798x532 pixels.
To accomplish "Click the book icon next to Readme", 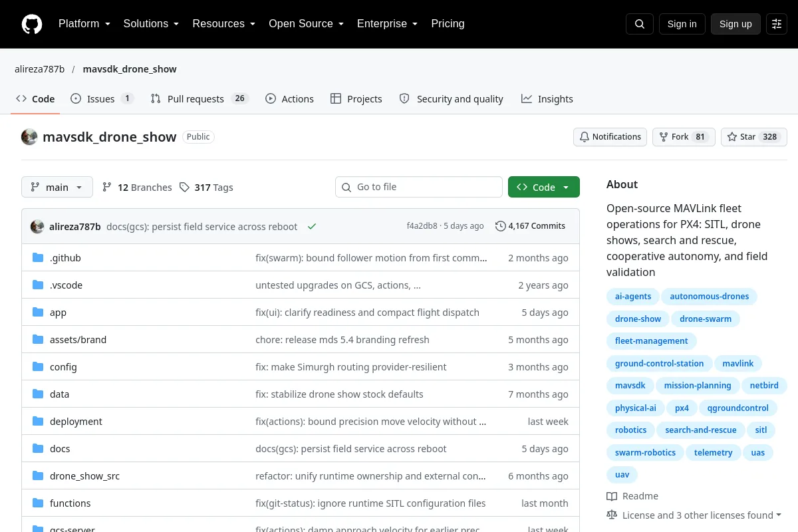I will pos(612,496).
